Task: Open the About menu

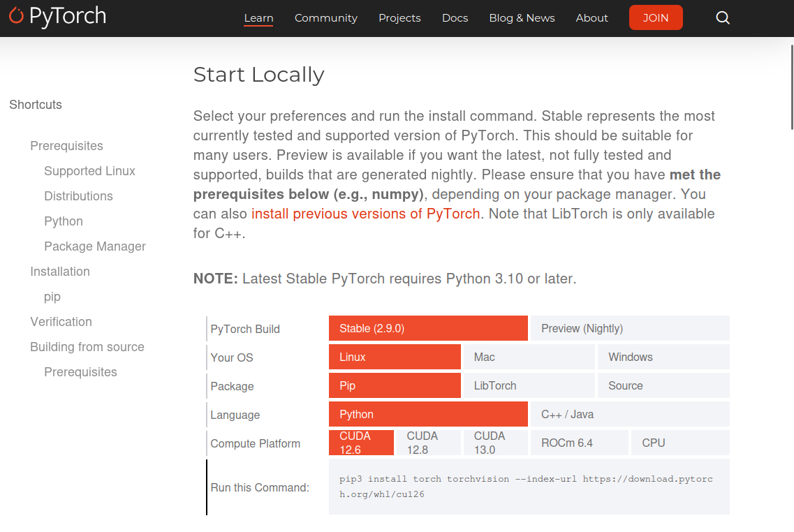Action: click(591, 18)
